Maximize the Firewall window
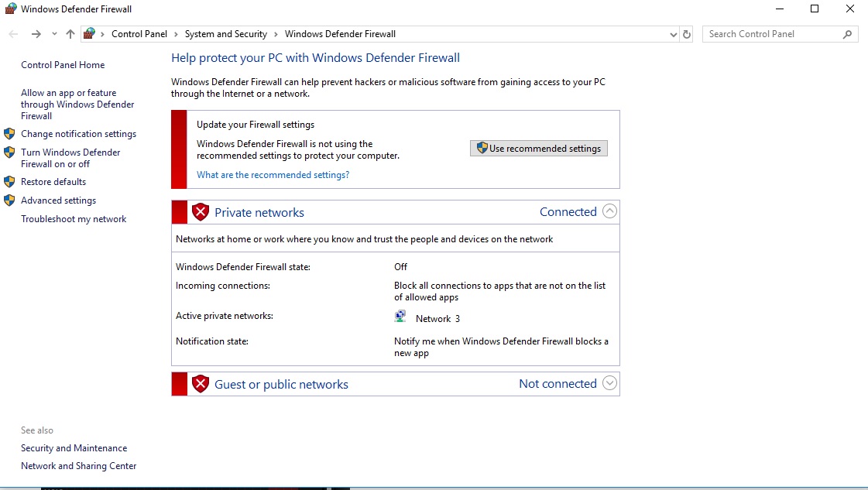Screen dimensions: 868x490 coord(815,9)
